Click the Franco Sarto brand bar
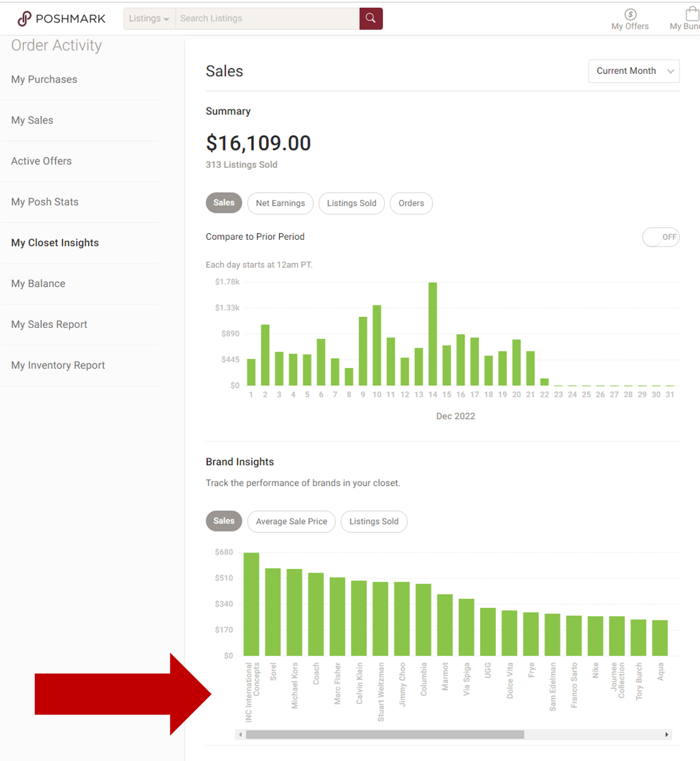 pos(574,636)
